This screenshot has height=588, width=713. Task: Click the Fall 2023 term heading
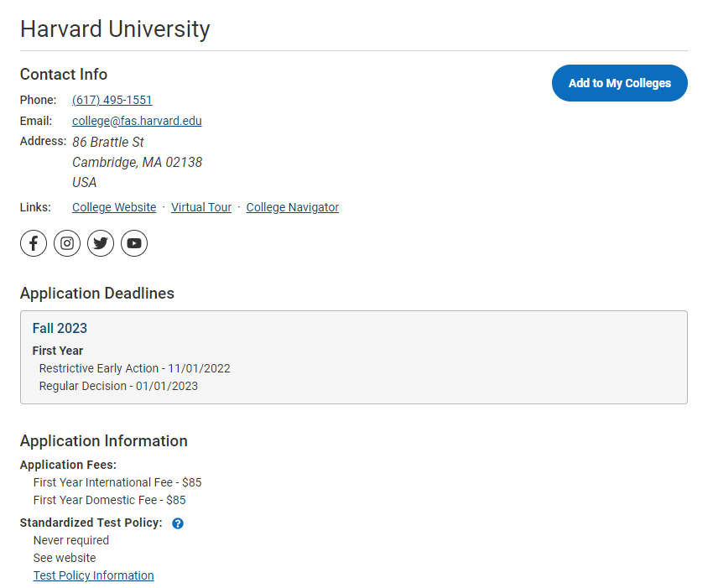pos(60,328)
